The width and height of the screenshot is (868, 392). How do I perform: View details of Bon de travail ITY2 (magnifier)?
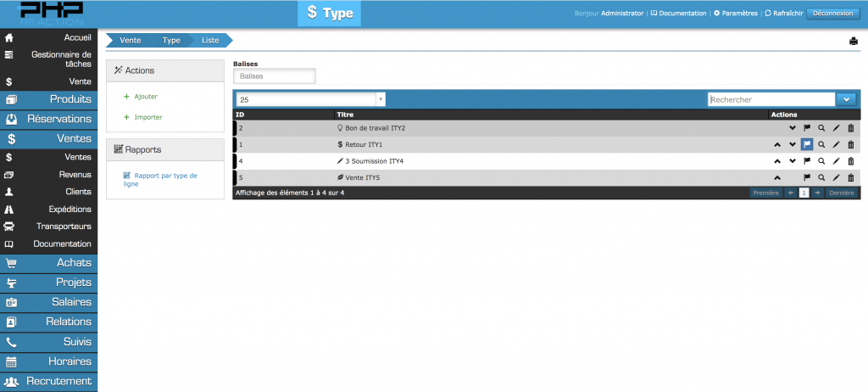pyautogui.click(x=821, y=128)
